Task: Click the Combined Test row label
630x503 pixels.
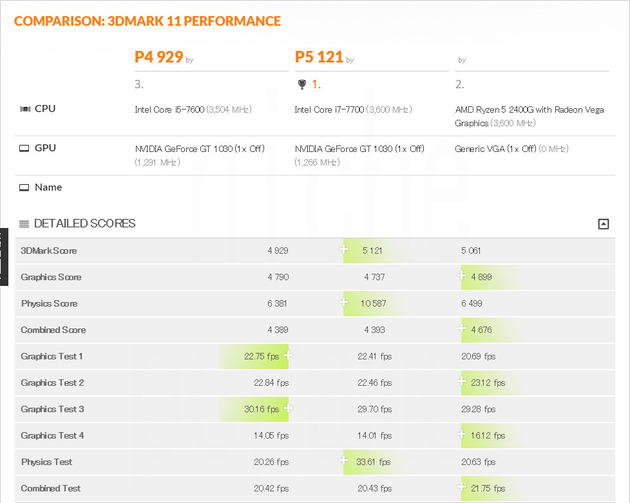Action: coord(51,489)
